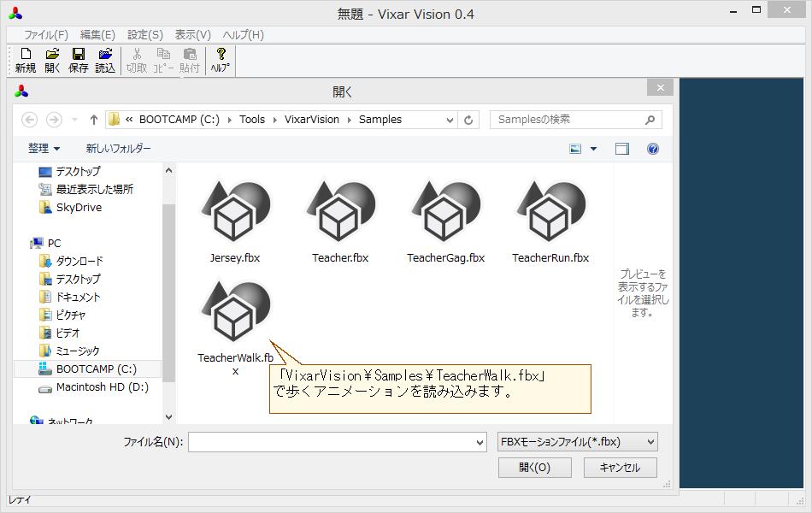The height and width of the screenshot is (513, 812).
Task: Open help using the ヘルプ toolbar icon
Action: (220, 59)
